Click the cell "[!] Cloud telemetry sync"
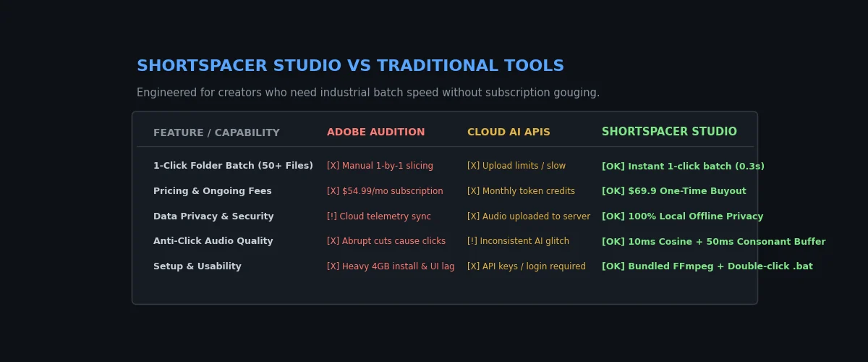868x362 pixels. 379,216
